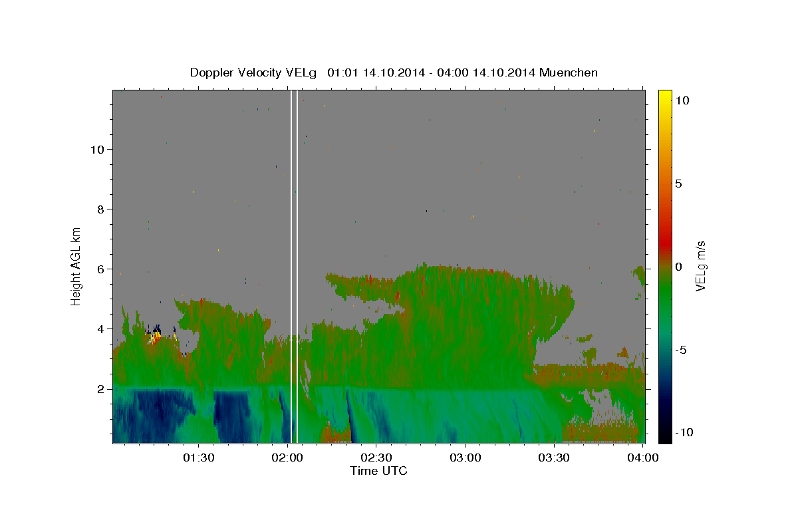Click the height axis label '8'

[x=100, y=209]
